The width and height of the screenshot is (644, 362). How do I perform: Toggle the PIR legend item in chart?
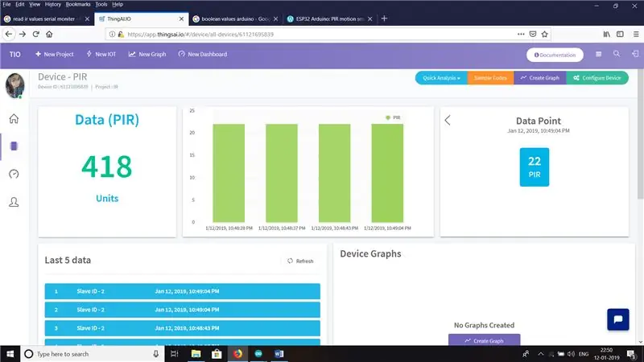pyautogui.click(x=393, y=117)
